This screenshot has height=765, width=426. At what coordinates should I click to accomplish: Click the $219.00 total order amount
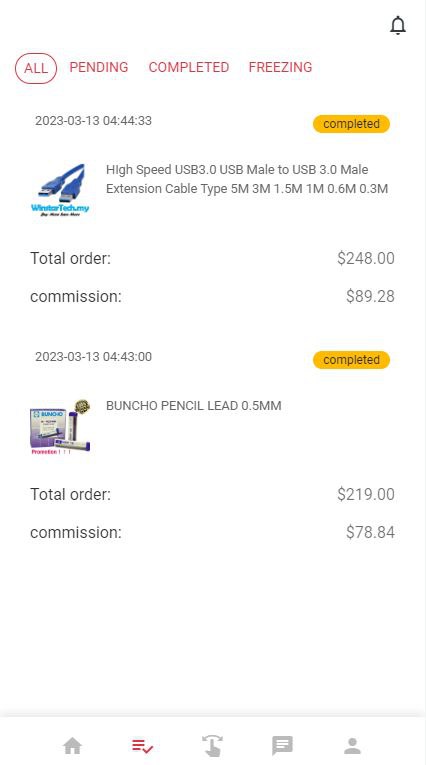(x=365, y=494)
